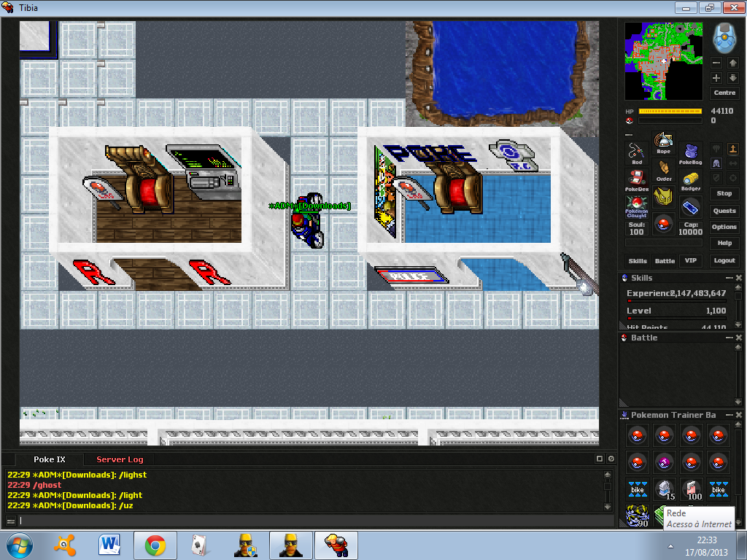Close the Skills panel
747x560 pixels.
coord(738,278)
